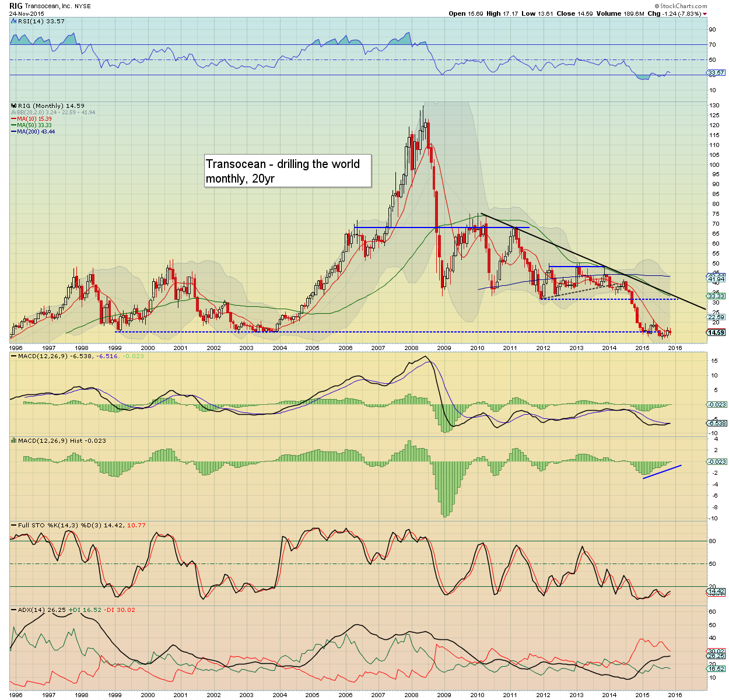Viewport: 729px width, 700px height.
Task: Click the 33.33 price tag on right axis
Action: (716, 296)
